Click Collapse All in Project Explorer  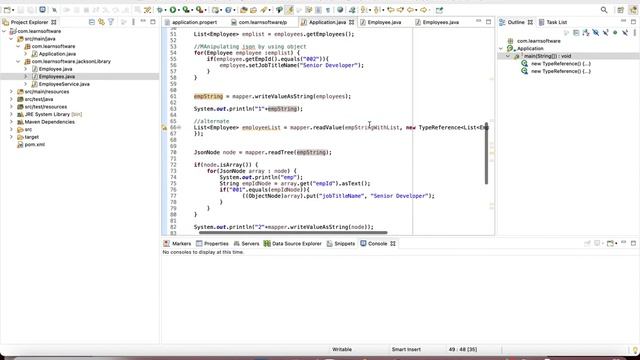(x=92, y=22)
